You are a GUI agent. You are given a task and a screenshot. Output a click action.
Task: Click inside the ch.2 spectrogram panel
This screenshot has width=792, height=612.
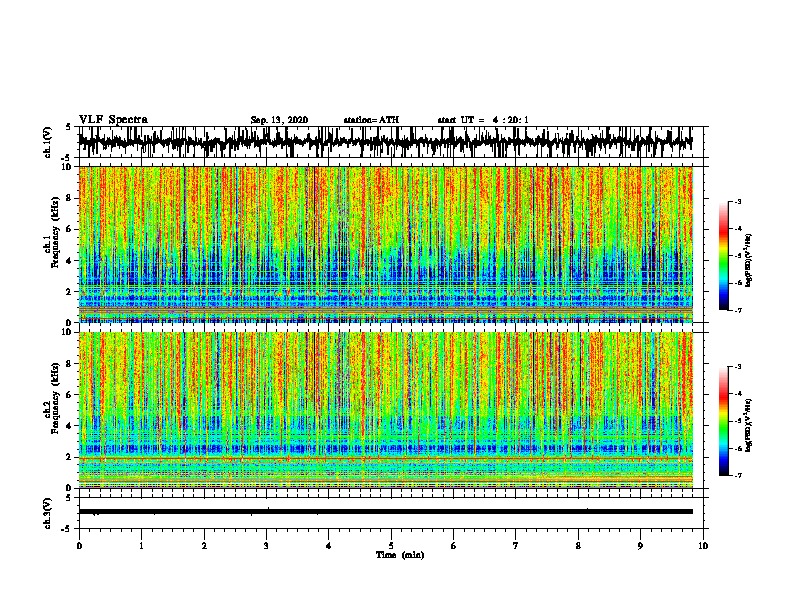point(385,410)
